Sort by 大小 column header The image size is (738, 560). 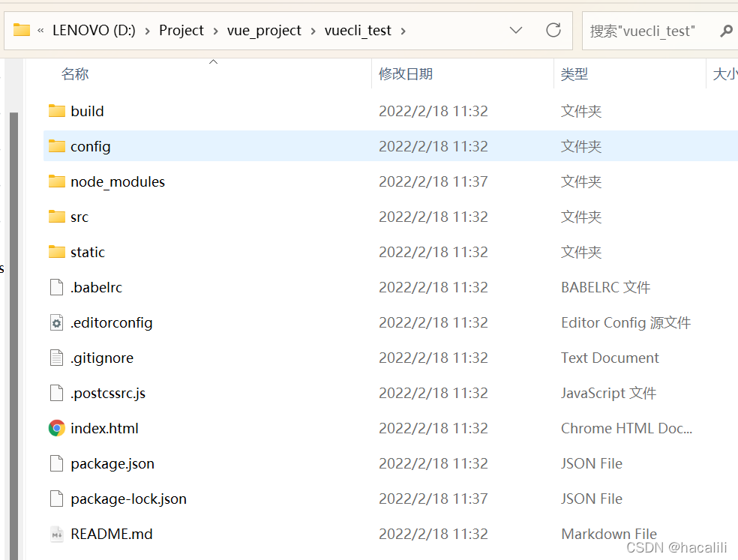[724, 74]
